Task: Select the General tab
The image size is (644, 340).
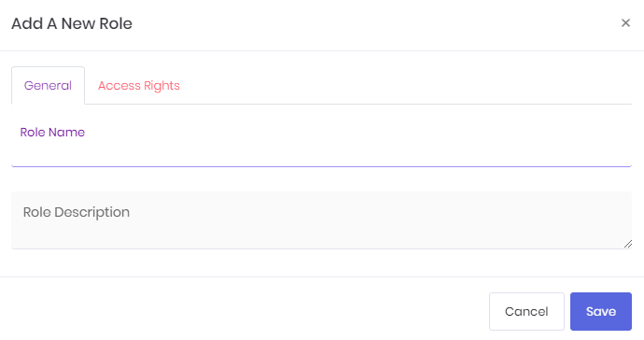Action: (48, 86)
